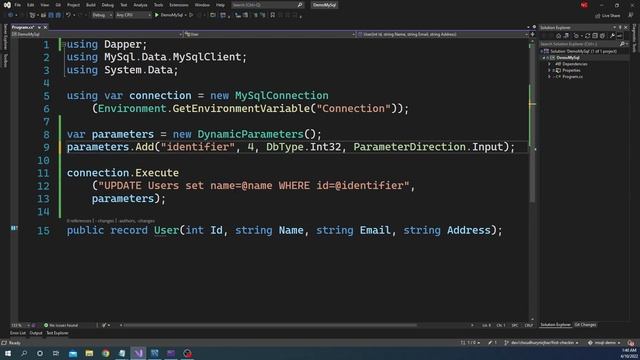
Task: Click the Undo toolbar icon
Action: (68, 15)
